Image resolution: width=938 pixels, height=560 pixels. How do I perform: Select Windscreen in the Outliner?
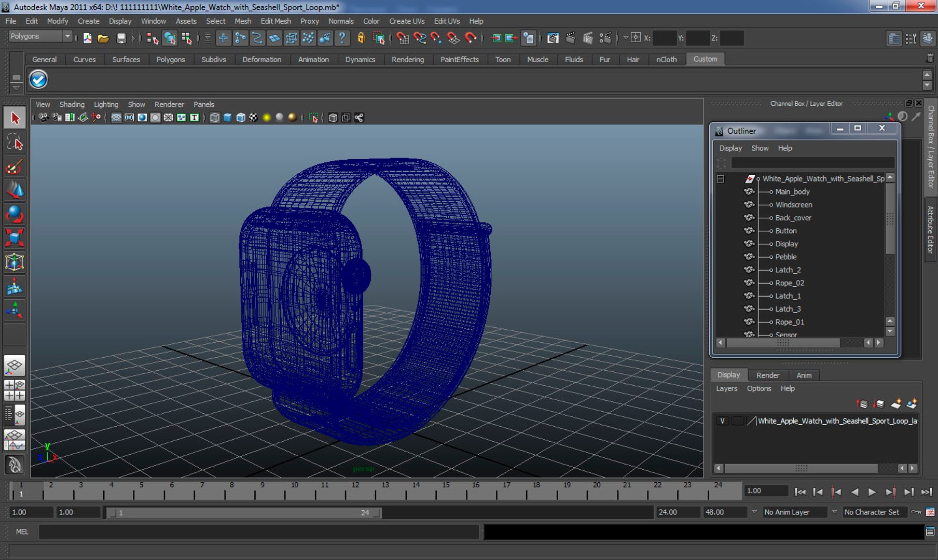(793, 205)
